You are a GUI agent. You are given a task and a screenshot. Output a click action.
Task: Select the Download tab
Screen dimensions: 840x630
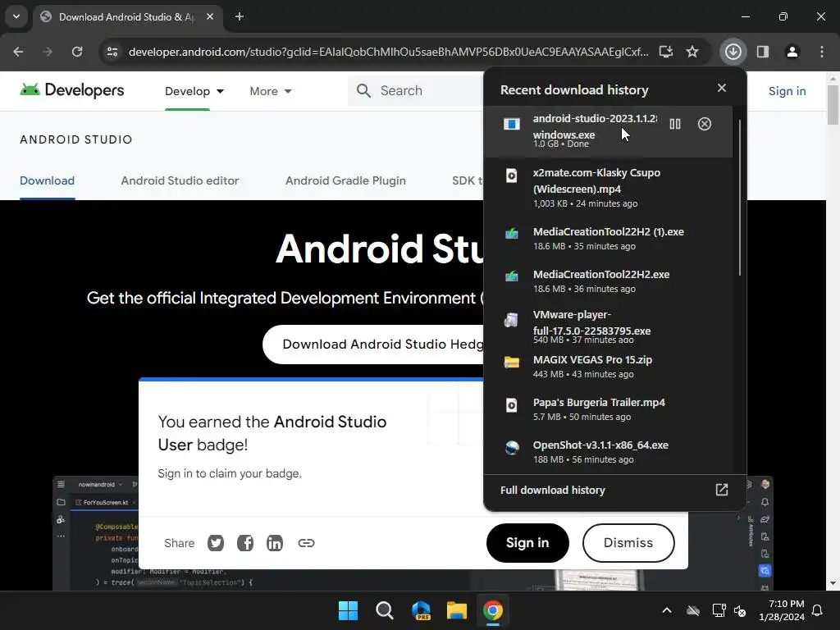tap(47, 180)
